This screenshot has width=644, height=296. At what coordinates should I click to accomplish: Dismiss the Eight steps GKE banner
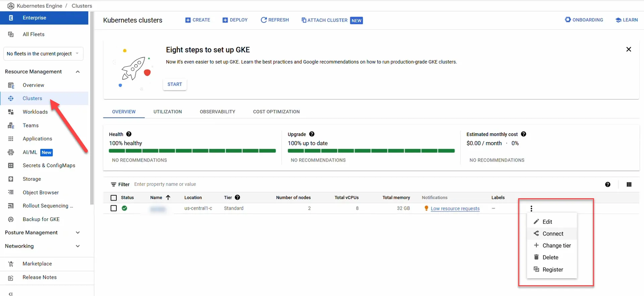point(629,49)
